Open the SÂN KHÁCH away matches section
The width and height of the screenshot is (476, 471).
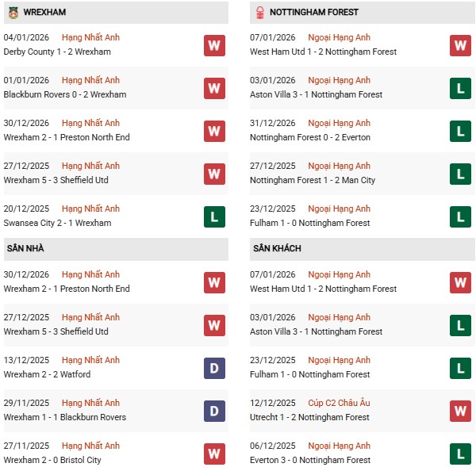(x=276, y=249)
